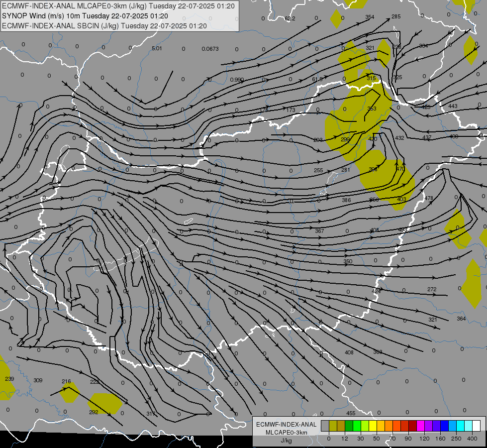Select the cyan swatch after the 250 mark
Viewport: 487px width, 448px height.
460,426
